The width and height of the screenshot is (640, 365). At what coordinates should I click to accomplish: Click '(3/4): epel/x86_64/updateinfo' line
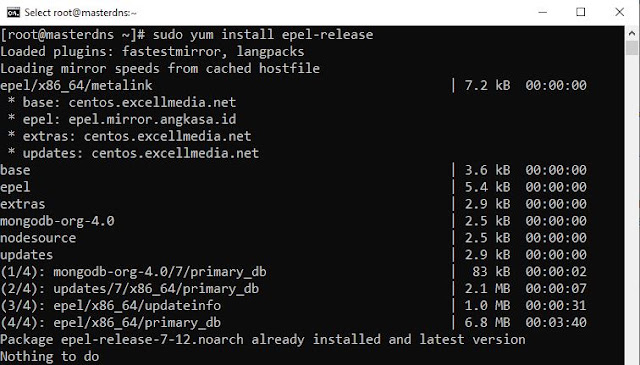click(x=111, y=306)
